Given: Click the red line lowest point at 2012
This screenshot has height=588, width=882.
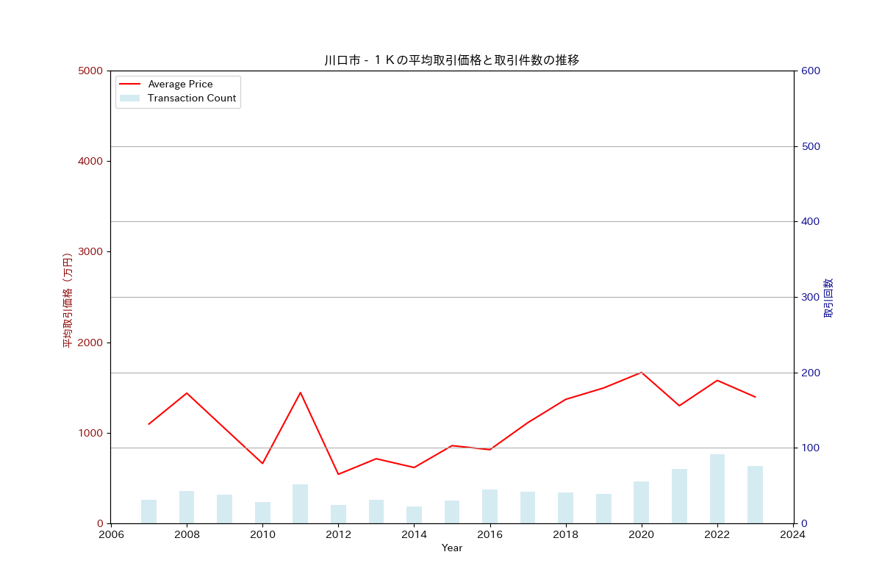Looking at the screenshot, I should 338,474.
